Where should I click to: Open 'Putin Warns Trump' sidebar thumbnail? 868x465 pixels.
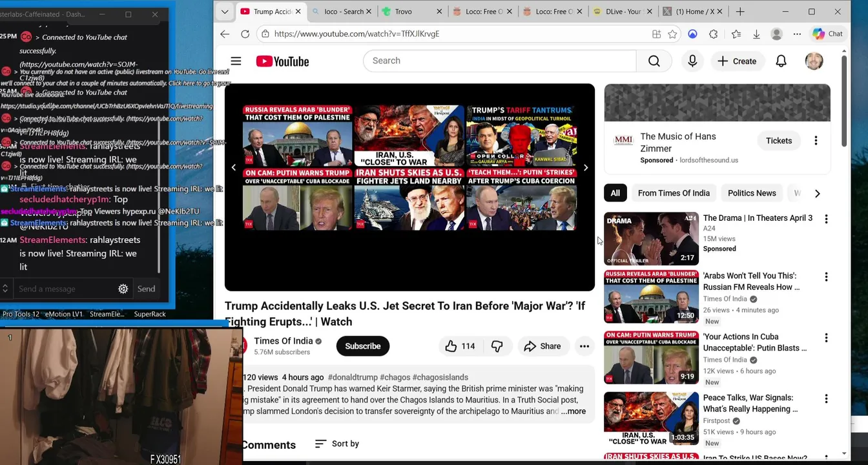click(651, 358)
